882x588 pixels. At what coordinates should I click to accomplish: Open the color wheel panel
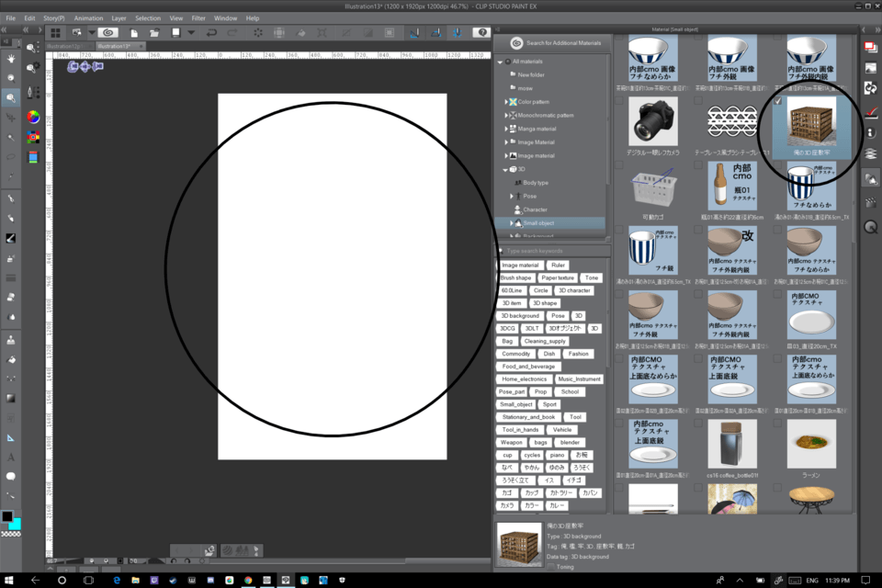[x=33, y=117]
